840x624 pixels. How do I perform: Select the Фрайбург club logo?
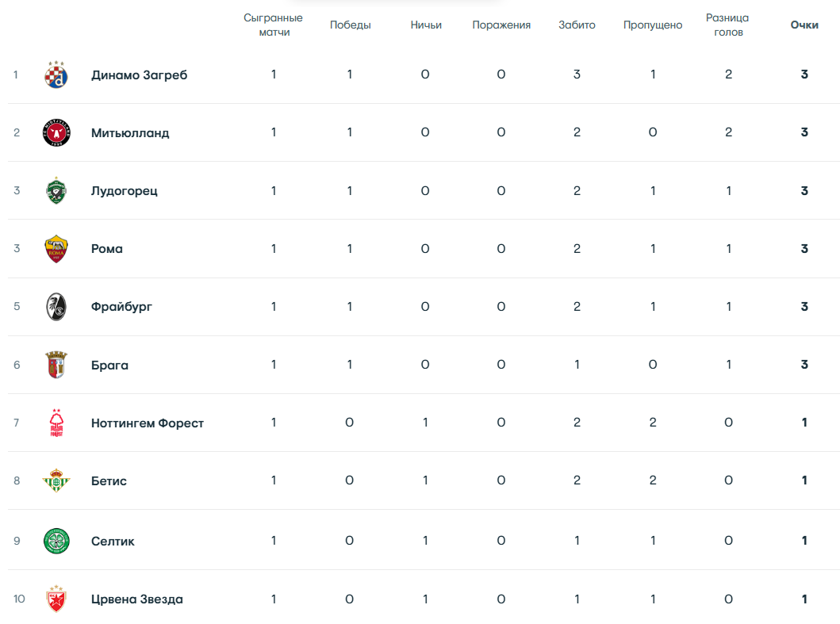click(56, 306)
